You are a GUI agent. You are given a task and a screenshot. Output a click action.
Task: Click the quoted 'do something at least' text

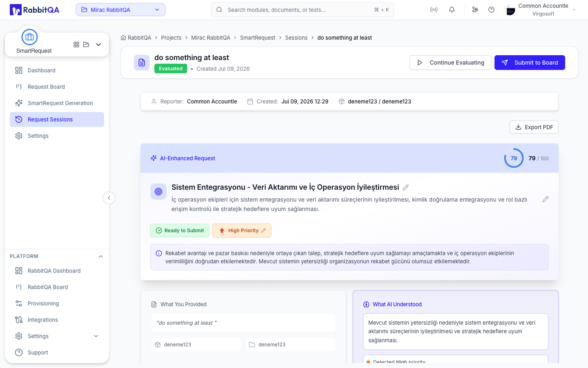click(187, 323)
